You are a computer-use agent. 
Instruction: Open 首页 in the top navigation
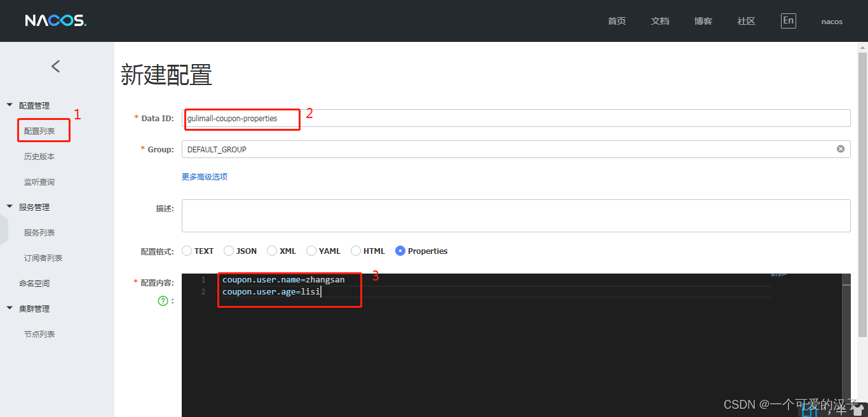click(616, 21)
